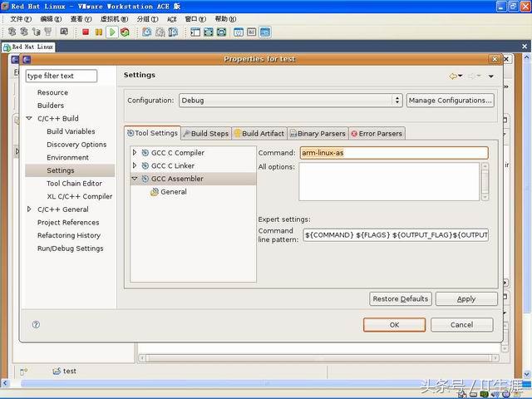The height and width of the screenshot is (399, 532).
Task: Close the Red Hat Linux VM tab
Action: coord(525,47)
